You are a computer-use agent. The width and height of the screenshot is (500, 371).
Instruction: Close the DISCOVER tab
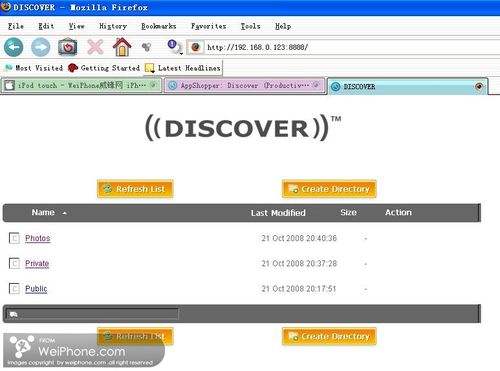(479, 87)
